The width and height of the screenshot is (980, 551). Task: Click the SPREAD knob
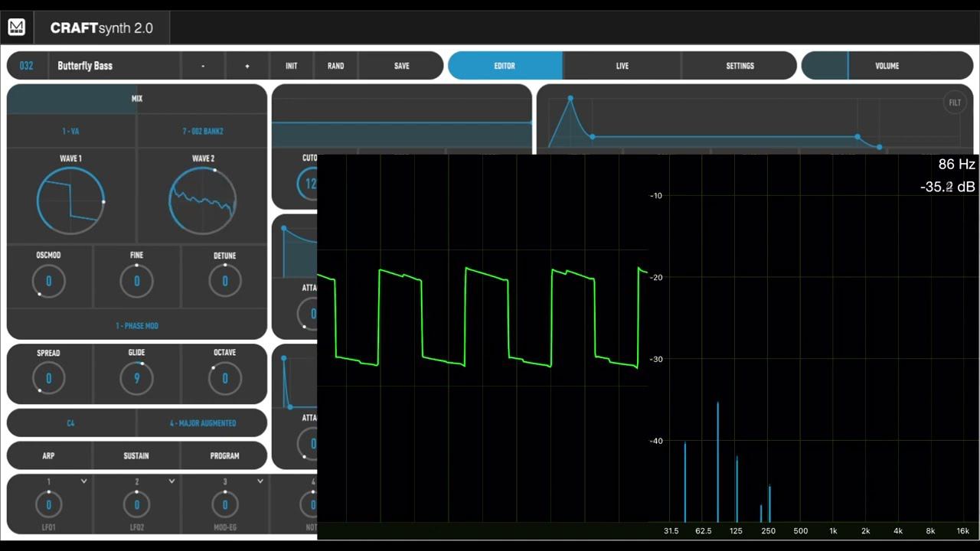tap(48, 378)
